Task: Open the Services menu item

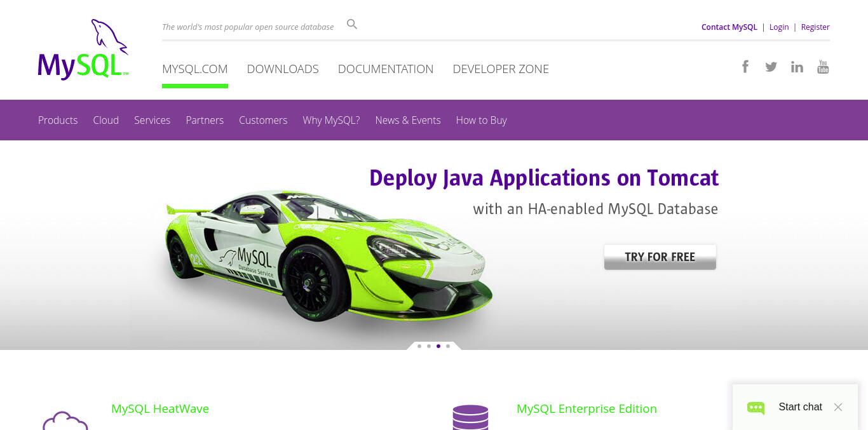Action: [152, 120]
